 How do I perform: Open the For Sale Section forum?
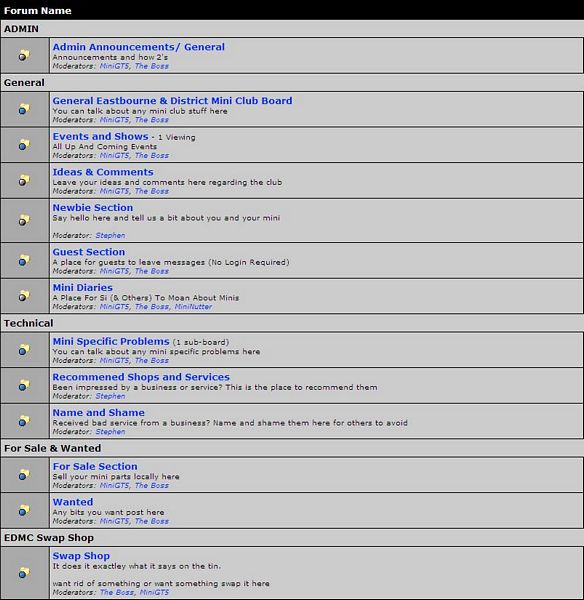point(95,466)
